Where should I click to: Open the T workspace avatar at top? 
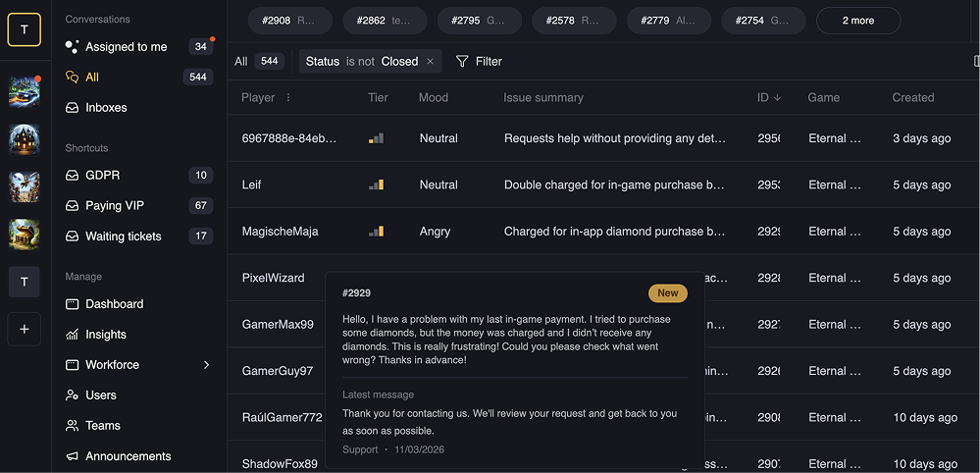(x=25, y=29)
